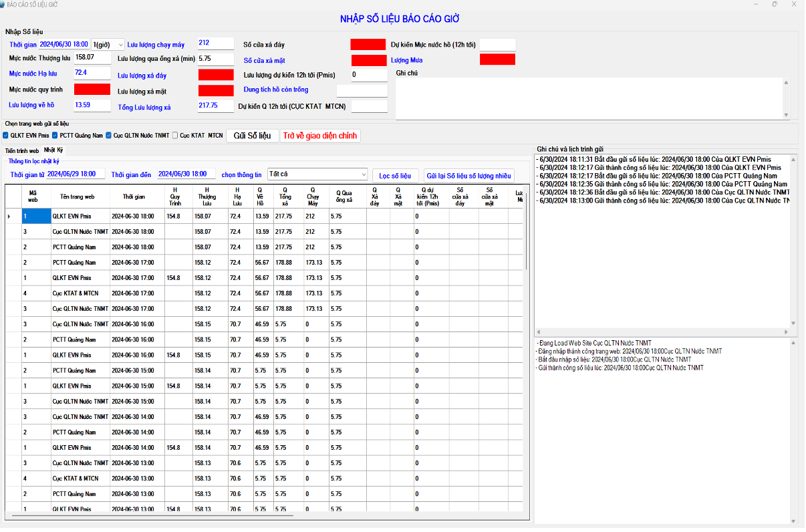The image size is (806, 532).
Task: Switch to the Tiến trình web tab
Action: point(22,151)
